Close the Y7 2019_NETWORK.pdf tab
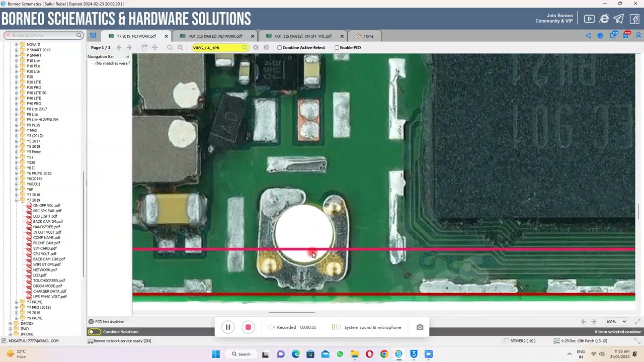 pos(166,36)
